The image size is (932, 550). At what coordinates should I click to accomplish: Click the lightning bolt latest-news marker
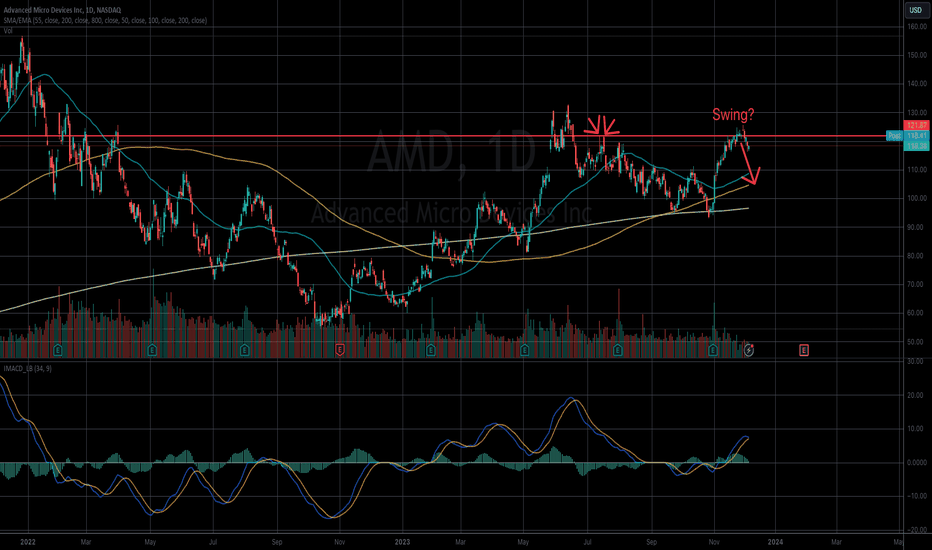point(749,350)
